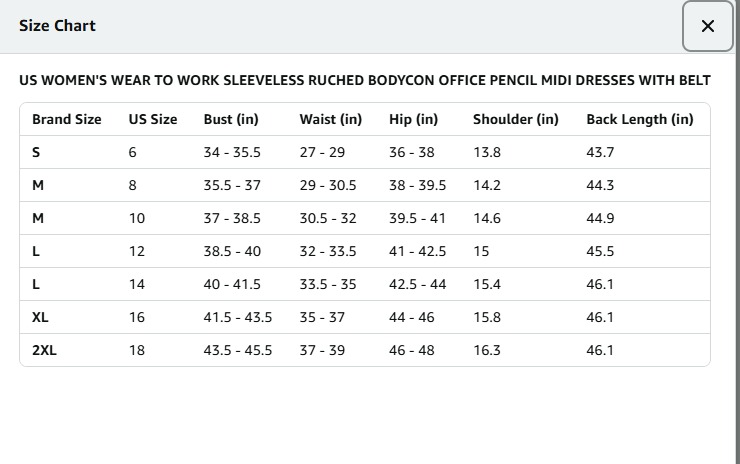Click the Back Length (in) column header
The height and width of the screenshot is (464, 740).
[x=639, y=119]
